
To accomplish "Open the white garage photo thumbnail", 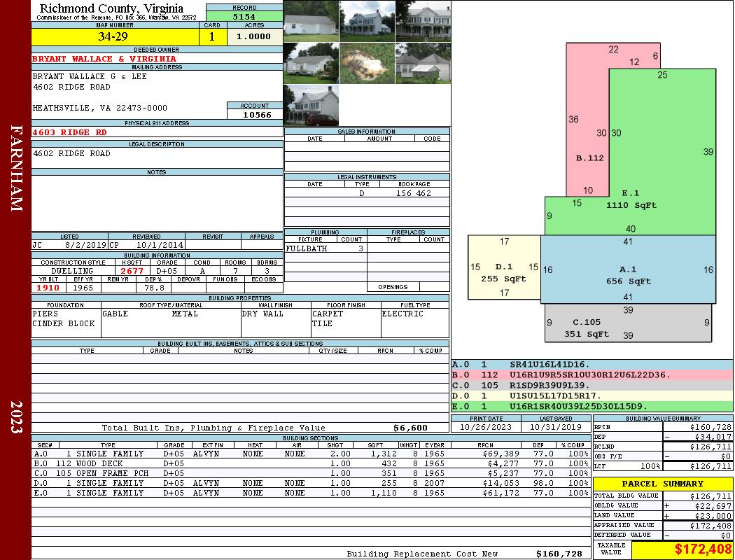I will (x=311, y=21).
